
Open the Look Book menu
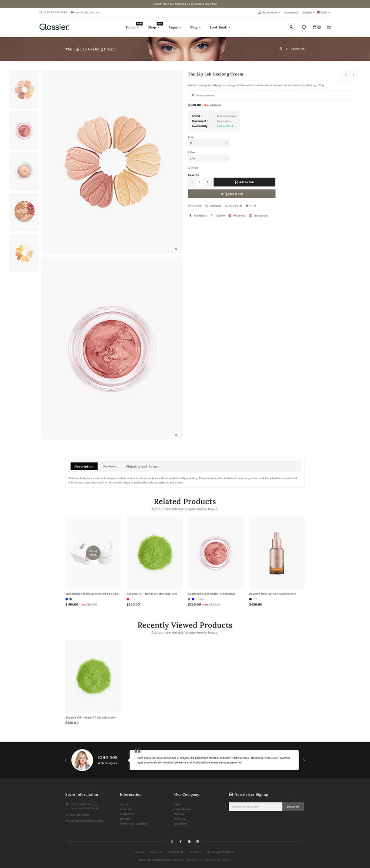(220, 27)
